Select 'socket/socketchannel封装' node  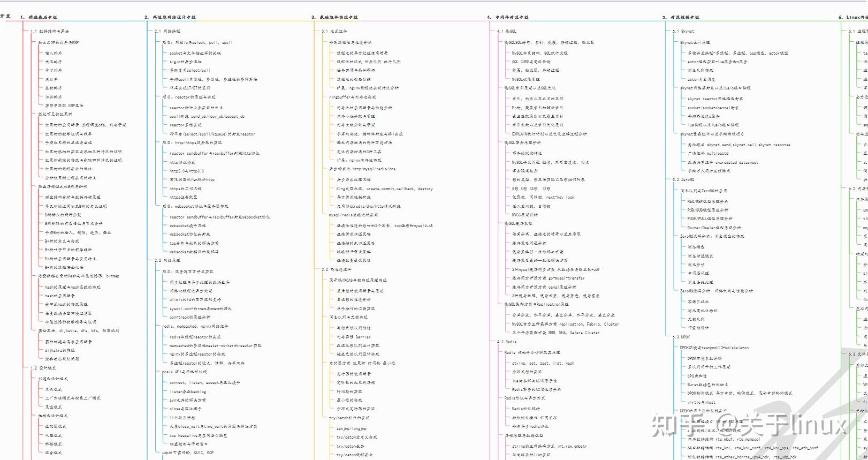click(713, 108)
